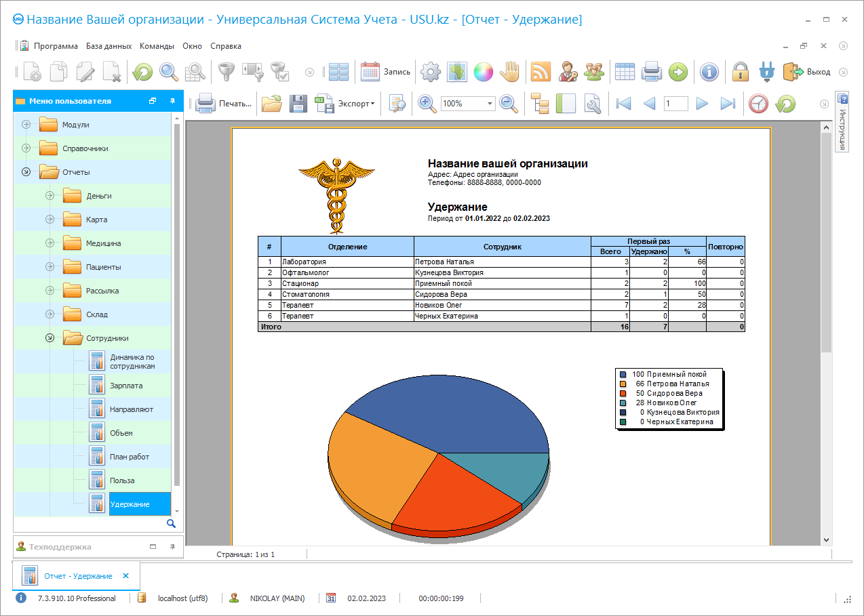Click the color wheel icon
The height and width of the screenshot is (616, 864).
(x=483, y=72)
